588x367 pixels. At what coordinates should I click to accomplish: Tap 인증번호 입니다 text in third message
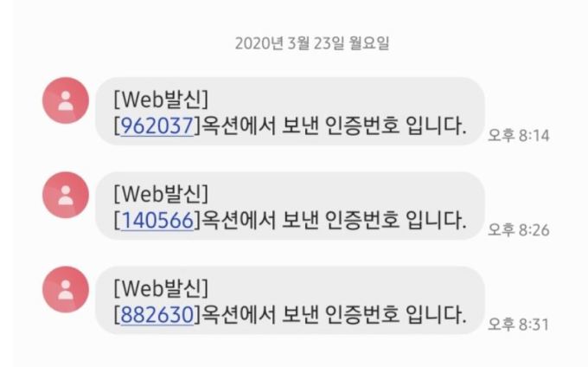[x=396, y=315]
